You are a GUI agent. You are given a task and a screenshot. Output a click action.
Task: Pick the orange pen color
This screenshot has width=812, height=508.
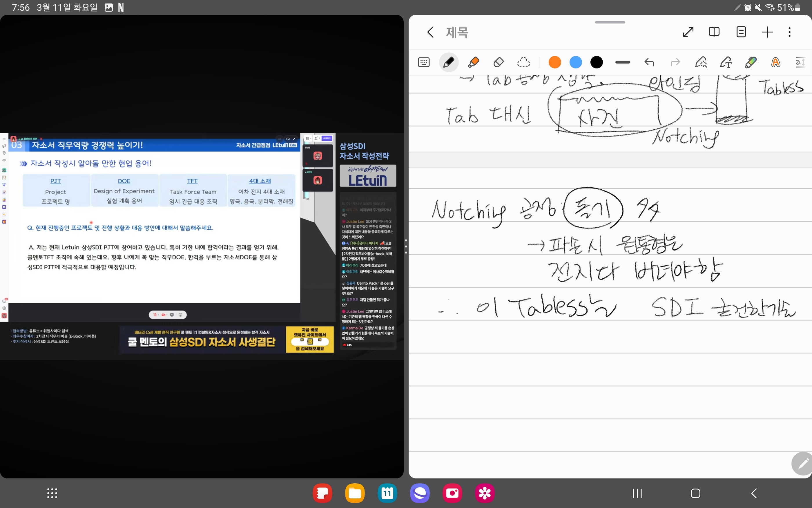pyautogui.click(x=555, y=63)
